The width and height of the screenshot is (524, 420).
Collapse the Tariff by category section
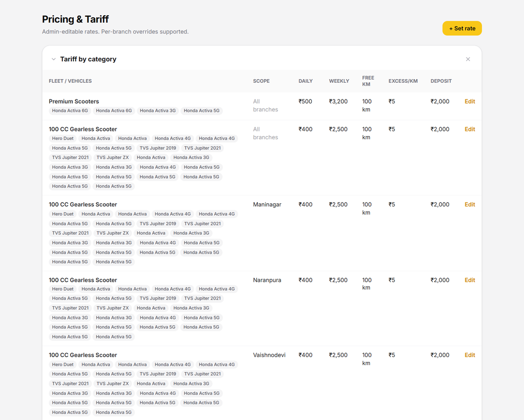click(53, 59)
